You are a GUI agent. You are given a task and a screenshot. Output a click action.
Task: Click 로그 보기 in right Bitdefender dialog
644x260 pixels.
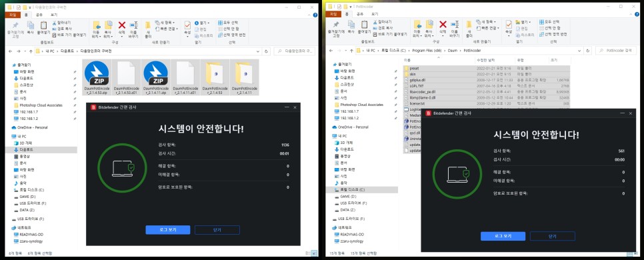coord(503,236)
